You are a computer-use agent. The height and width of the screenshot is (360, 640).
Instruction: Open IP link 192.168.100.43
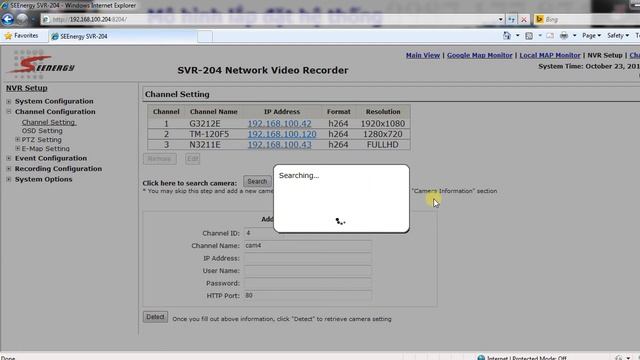point(280,145)
